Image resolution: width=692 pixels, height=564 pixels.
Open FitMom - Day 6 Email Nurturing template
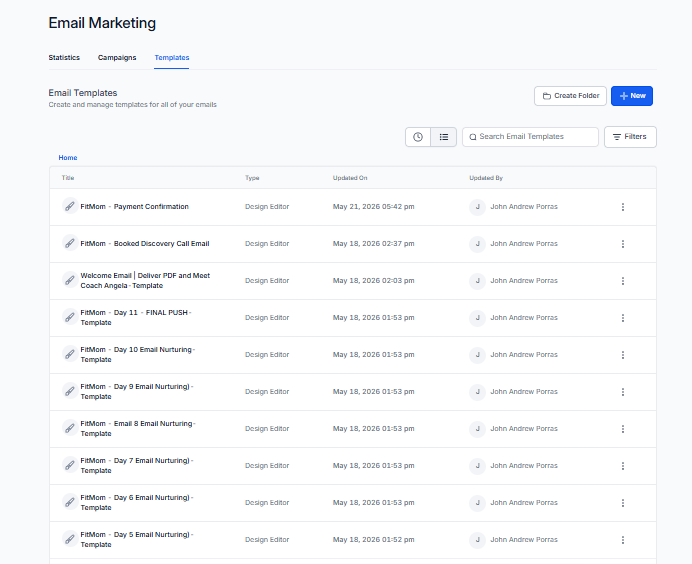[x=137, y=503]
